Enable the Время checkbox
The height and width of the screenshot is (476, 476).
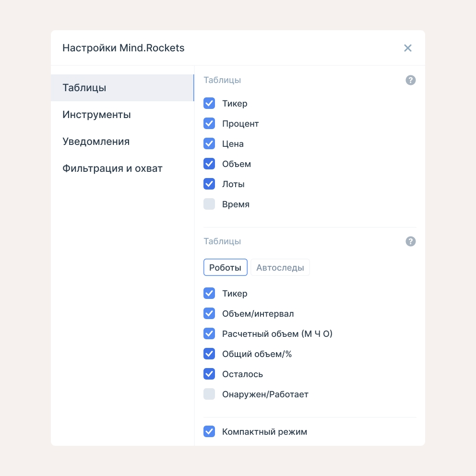(x=209, y=204)
